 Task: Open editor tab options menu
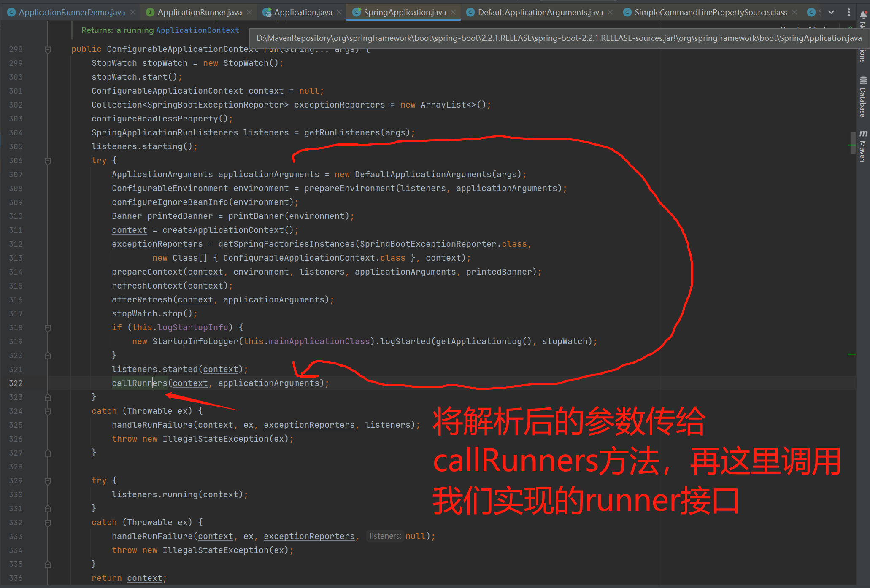849,12
